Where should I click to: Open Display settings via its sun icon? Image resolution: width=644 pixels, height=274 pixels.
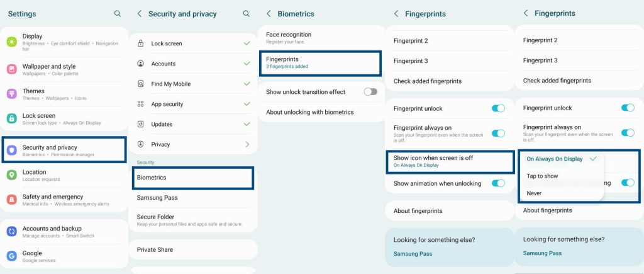(12, 42)
